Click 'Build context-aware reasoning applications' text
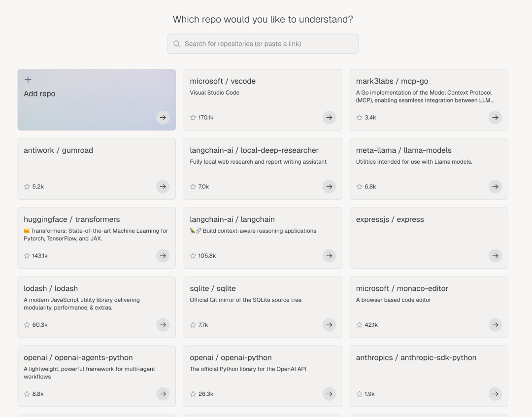 [260, 231]
